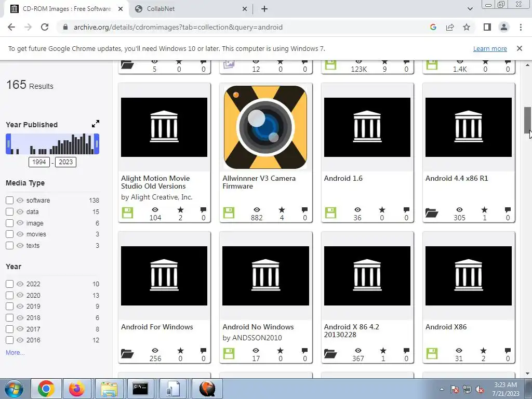Check the 2019 year filter
The height and width of the screenshot is (399, 532).
9,307
